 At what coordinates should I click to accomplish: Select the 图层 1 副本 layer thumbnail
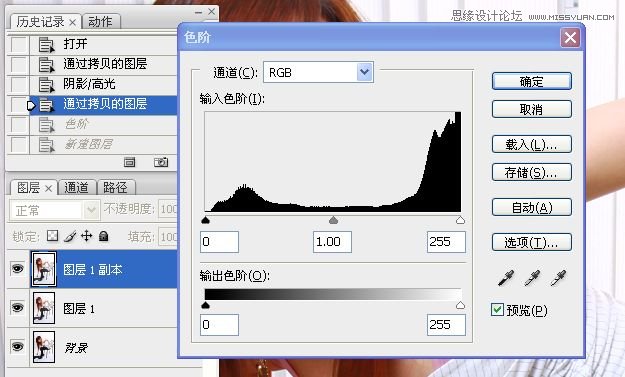click(44, 269)
